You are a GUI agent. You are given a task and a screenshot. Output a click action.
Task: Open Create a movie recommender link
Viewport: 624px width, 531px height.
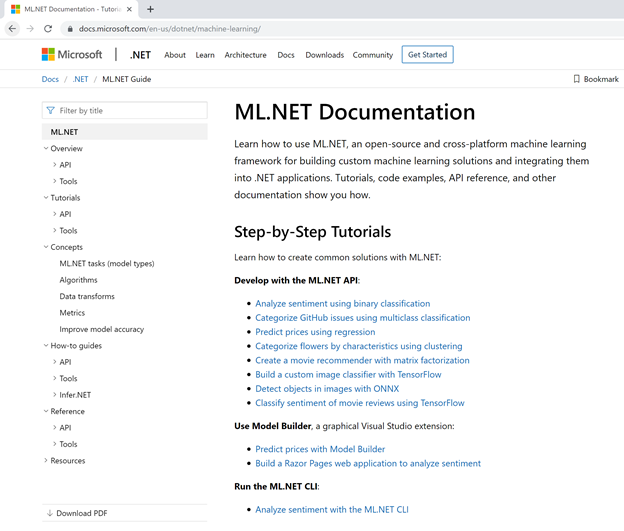362,360
